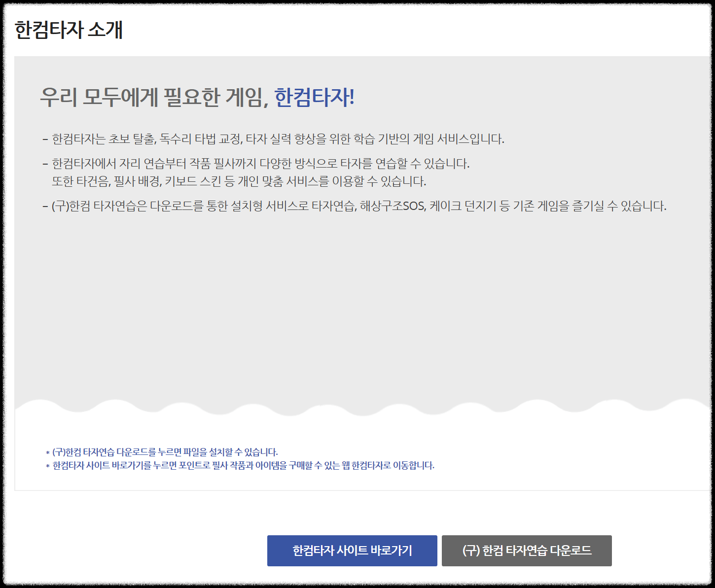Image resolution: width=715 pixels, height=588 pixels.
Task: Click the heading 우리 모두에게 필요한 게임
Action: [x=153, y=97]
